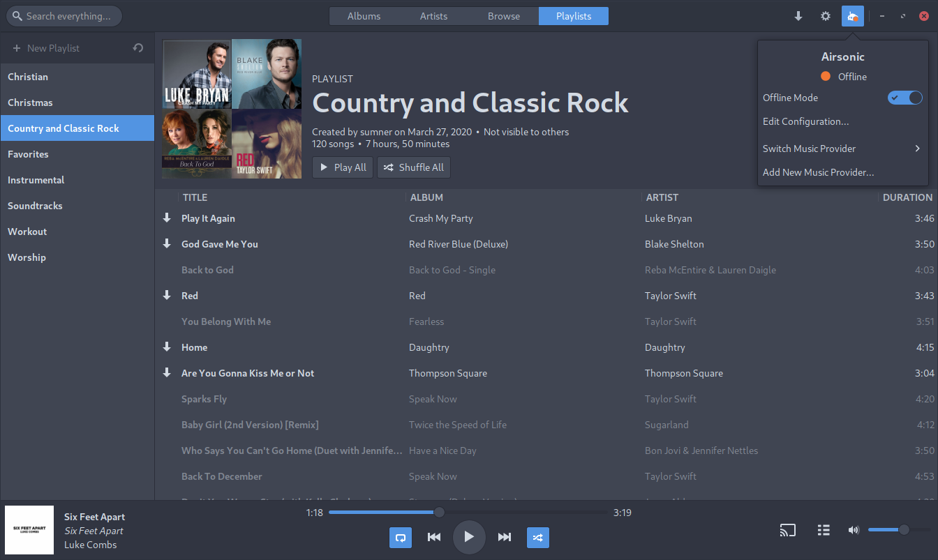This screenshot has width=938, height=560.
Task: Select the song Back to God
Action: pyautogui.click(x=207, y=270)
